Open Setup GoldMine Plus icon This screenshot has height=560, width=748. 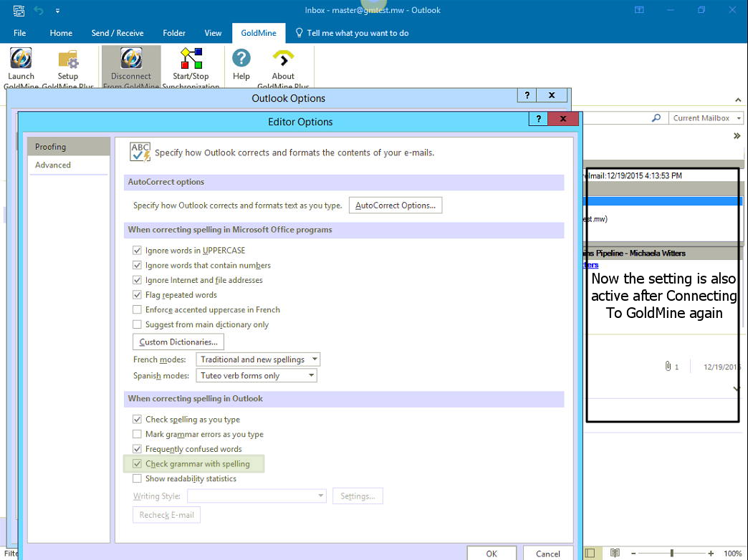coord(68,59)
